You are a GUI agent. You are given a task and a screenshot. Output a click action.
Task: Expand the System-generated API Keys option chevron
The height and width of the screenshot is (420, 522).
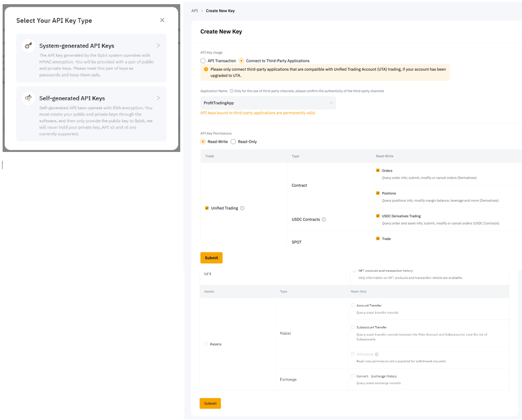tap(158, 46)
